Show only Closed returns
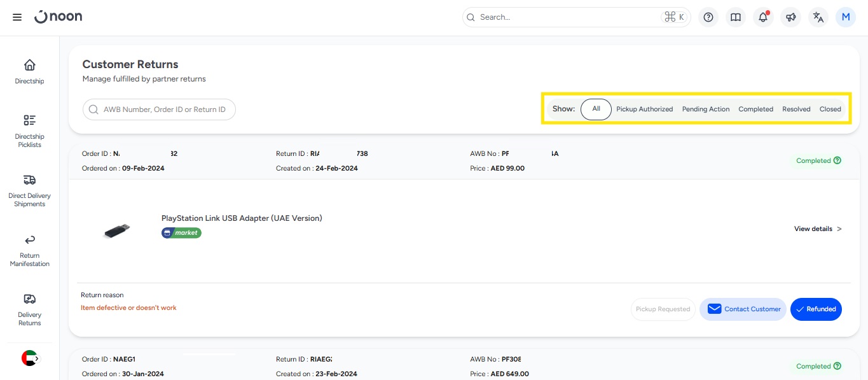The width and height of the screenshot is (868, 380). point(830,109)
